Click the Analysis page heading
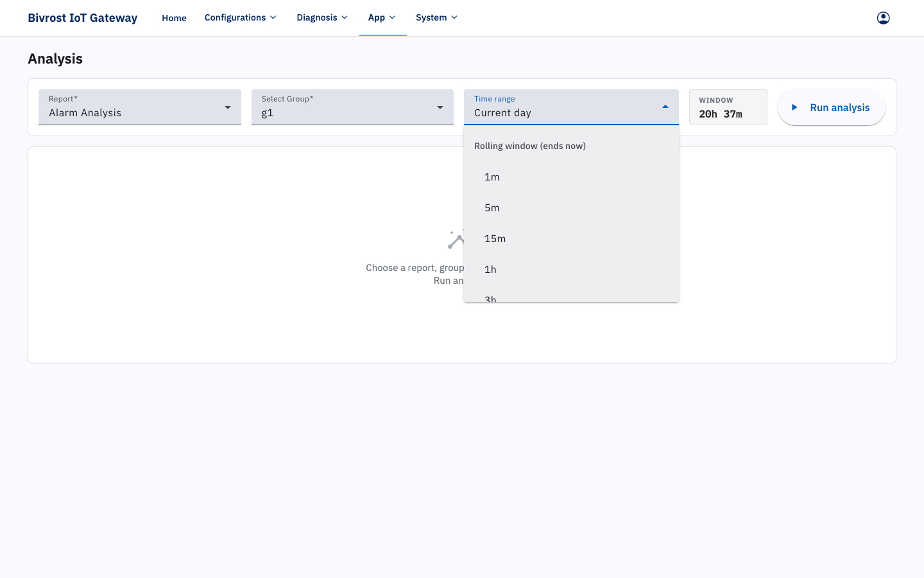This screenshot has height=578, width=924. [55, 58]
